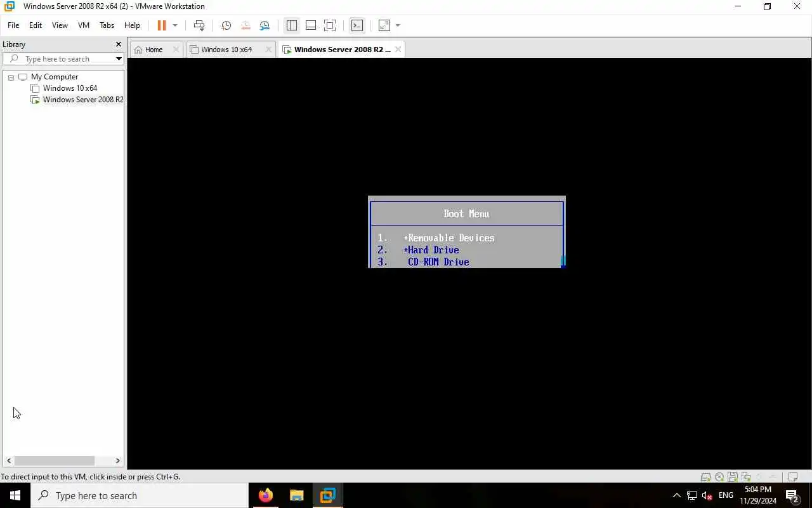Open the power options dropdown beside Pause
This screenshot has width=812, height=508.
pos(175,25)
